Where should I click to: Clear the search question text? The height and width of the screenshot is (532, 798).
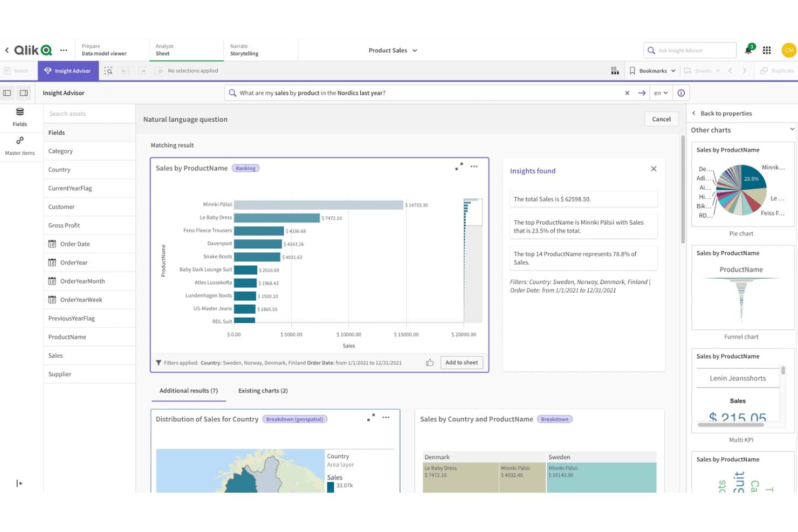pyautogui.click(x=627, y=93)
